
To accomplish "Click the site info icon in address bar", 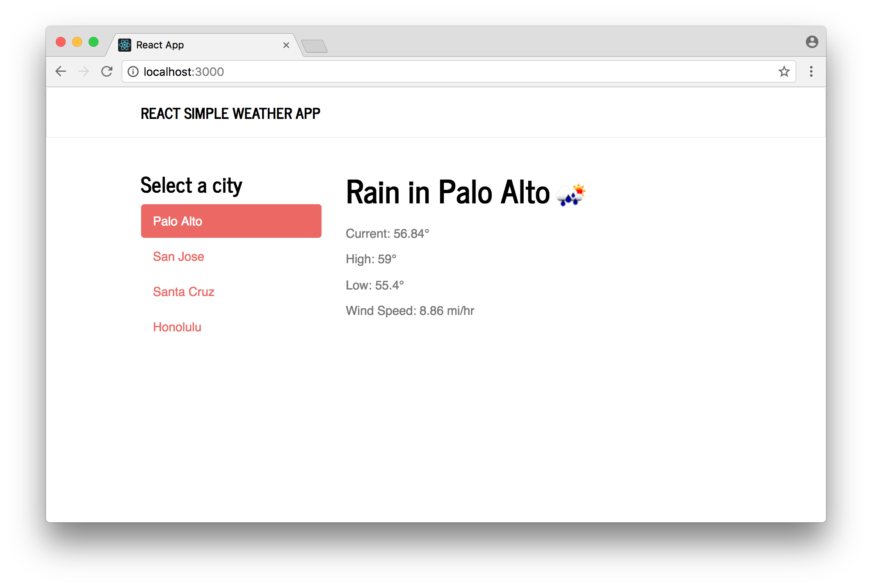I will click(133, 72).
